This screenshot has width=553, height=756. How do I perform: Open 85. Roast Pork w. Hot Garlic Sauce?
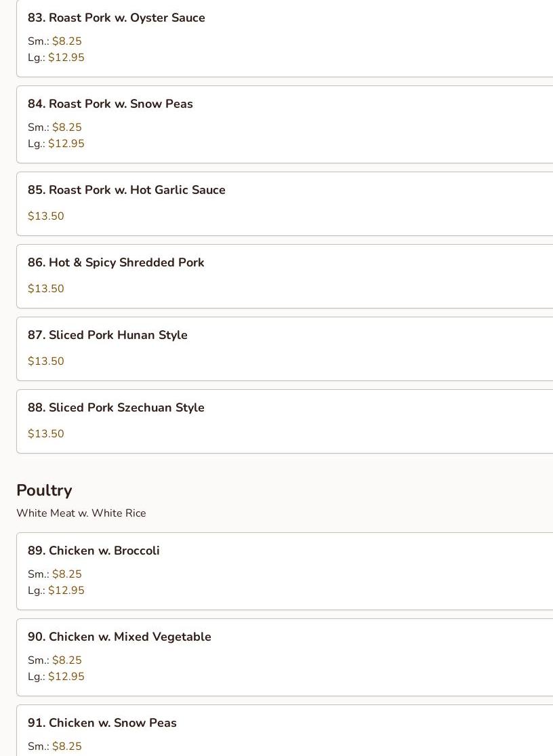(x=126, y=190)
